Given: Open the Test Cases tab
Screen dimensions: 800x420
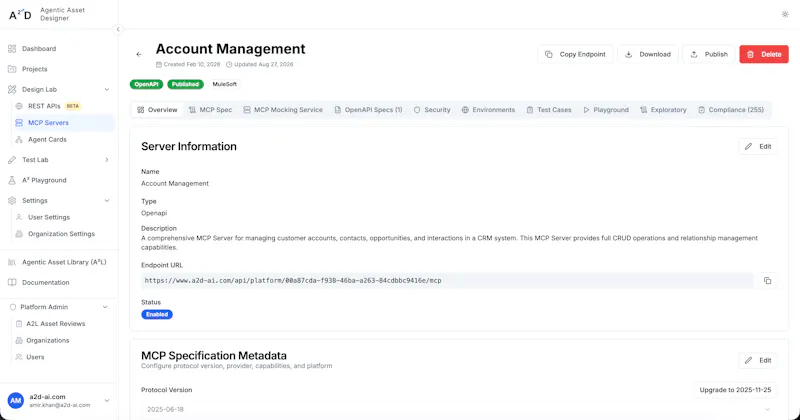Looking at the screenshot, I should (x=549, y=110).
